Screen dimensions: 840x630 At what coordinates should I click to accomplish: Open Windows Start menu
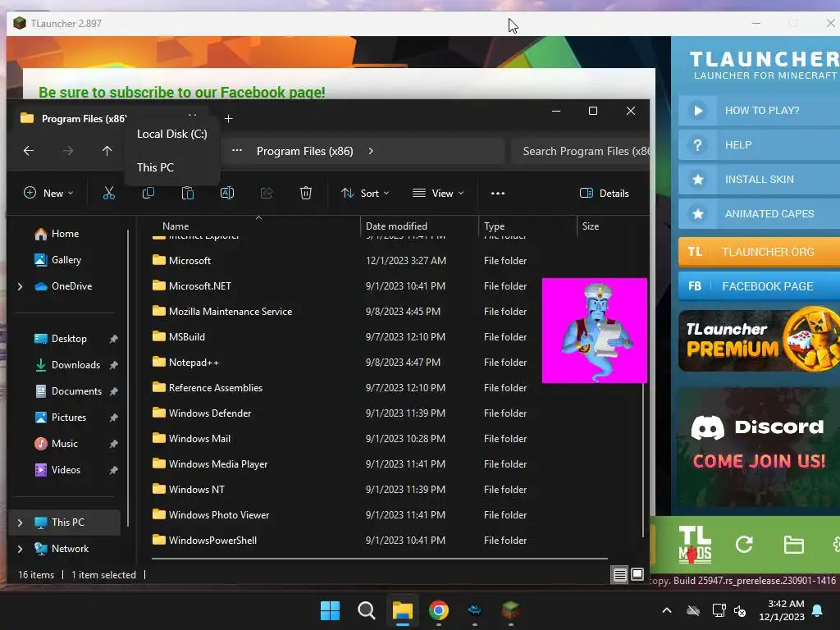point(330,610)
